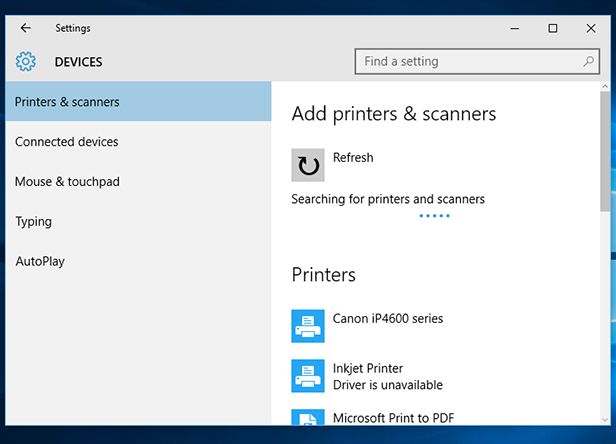Click the Devices gear icon
616x444 pixels.
coord(26,61)
